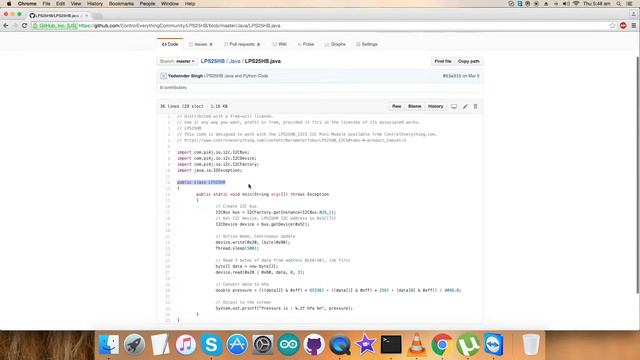Image resolution: width=640 pixels, height=360 pixels.
Task: Click the address bar URL field
Action: click(x=320, y=25)
